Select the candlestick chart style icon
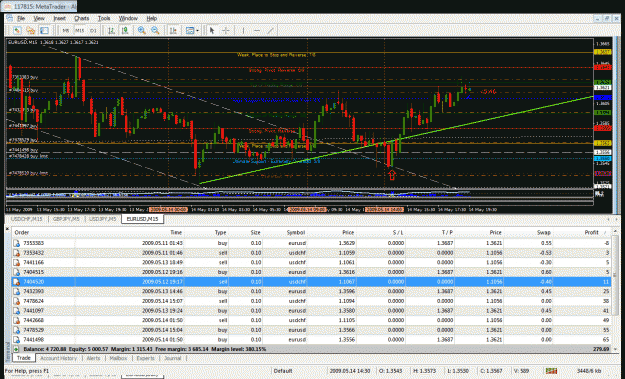The height and width of the screenshot is (379, 625). coord(125,30)
